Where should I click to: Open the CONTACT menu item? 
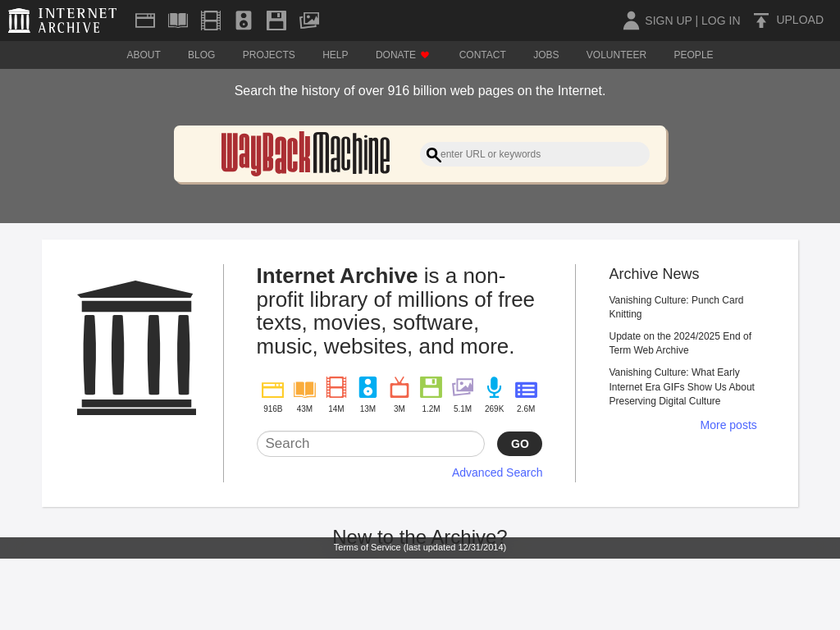(x=482, y=55)
